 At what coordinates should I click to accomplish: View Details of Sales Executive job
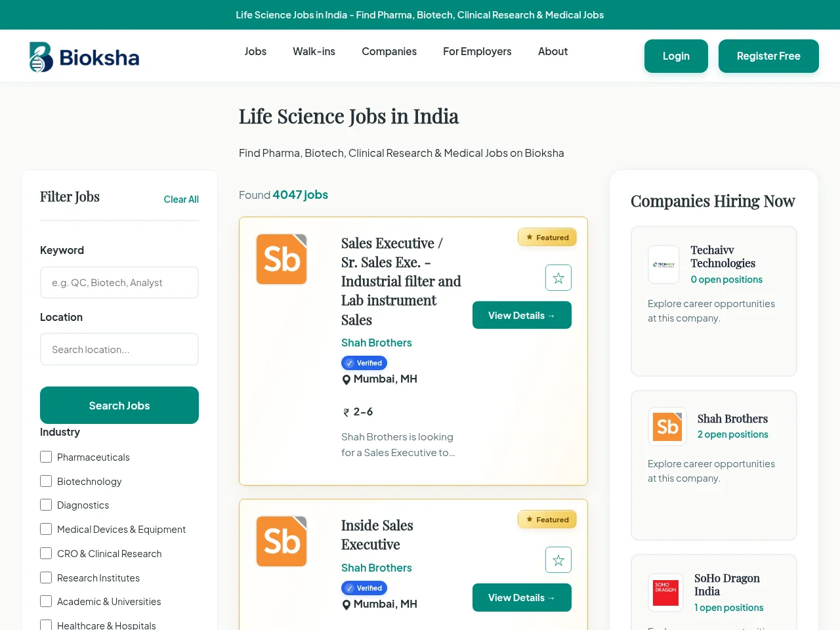coord(522,315)
